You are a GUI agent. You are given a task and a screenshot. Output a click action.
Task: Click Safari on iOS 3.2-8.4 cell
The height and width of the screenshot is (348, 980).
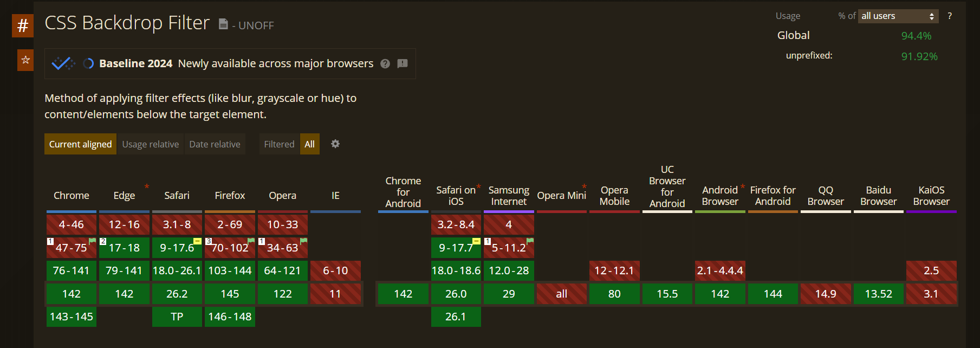pyautogui.click(x=456, y=224)
